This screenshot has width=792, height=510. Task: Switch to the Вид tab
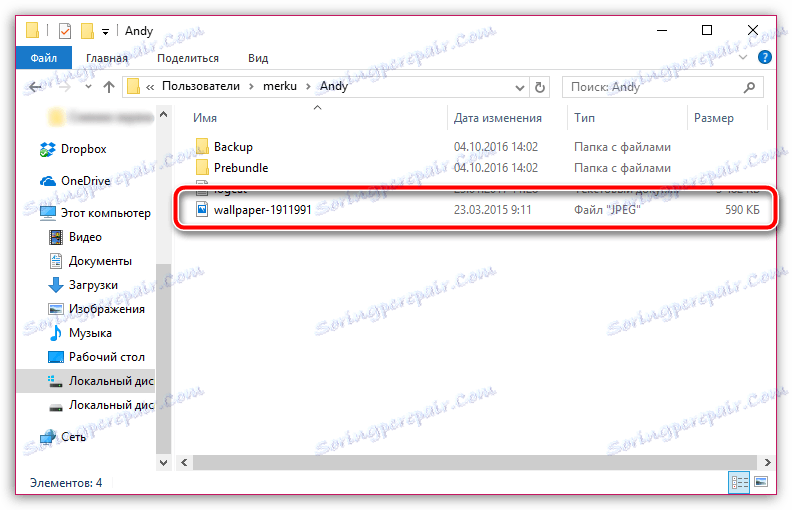258,58
